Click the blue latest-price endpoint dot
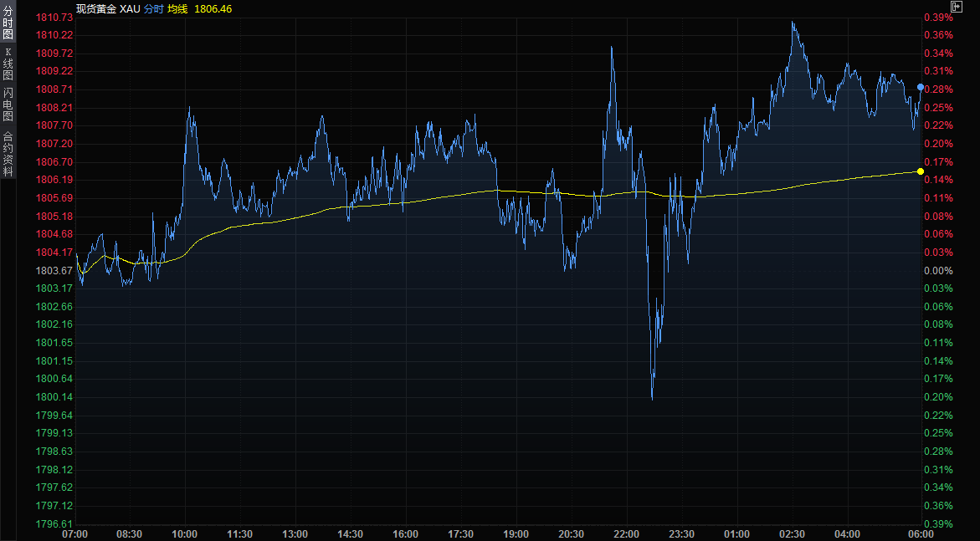Viewport: 980px width, 541px height. click(921, 87)
